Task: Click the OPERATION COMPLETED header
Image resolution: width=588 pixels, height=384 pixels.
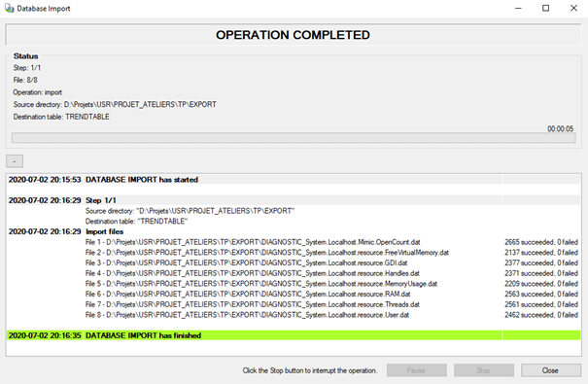Action: (293, 35)
